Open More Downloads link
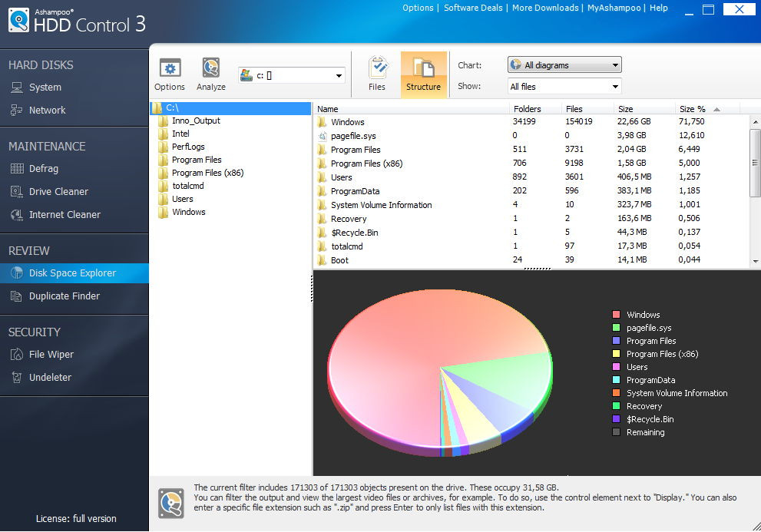761x532 pixels. [545, 8]
